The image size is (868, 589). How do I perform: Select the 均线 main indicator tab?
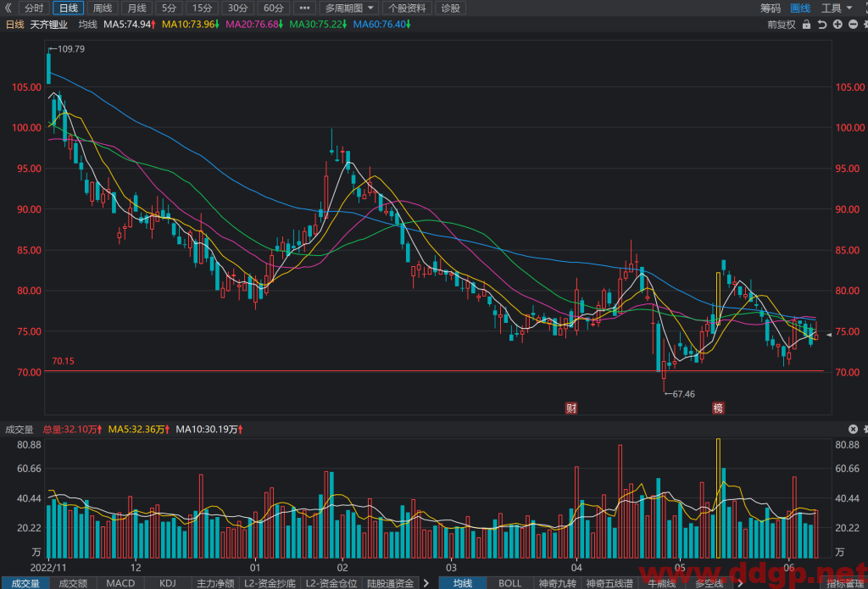[463, 583]
